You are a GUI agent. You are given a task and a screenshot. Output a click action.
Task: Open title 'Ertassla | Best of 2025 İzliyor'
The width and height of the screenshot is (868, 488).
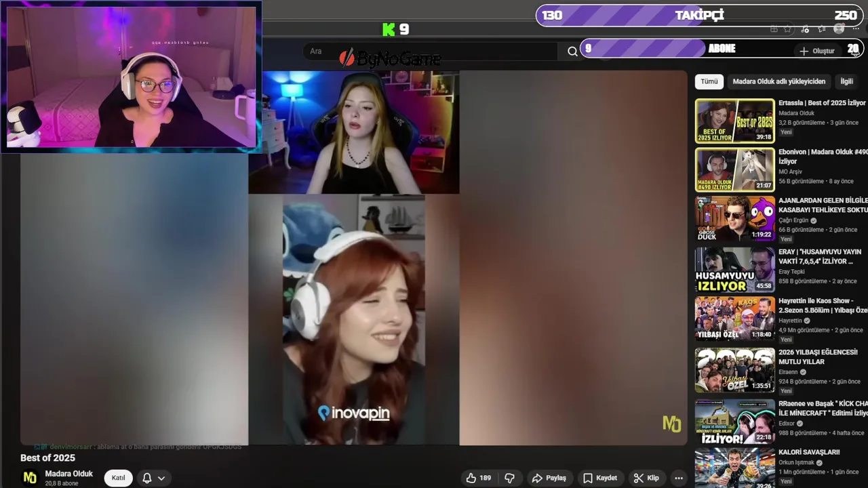click(822, 103)
